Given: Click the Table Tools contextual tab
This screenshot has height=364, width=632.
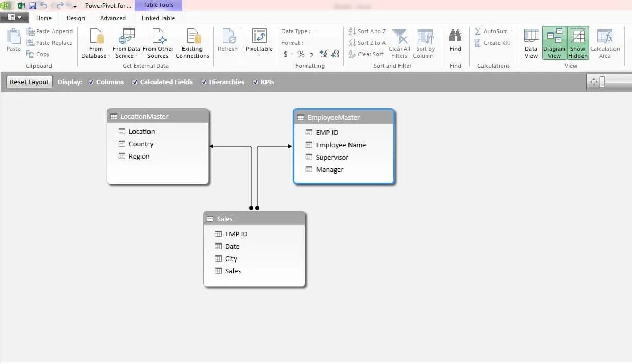Looking at the screenshot, I should [158, 5].
